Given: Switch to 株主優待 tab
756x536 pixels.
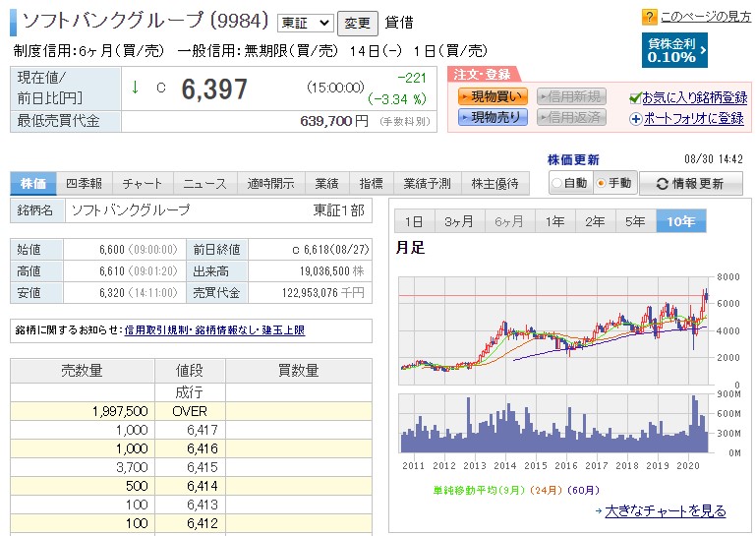Looking at the screenshot, I should [495, 183].
